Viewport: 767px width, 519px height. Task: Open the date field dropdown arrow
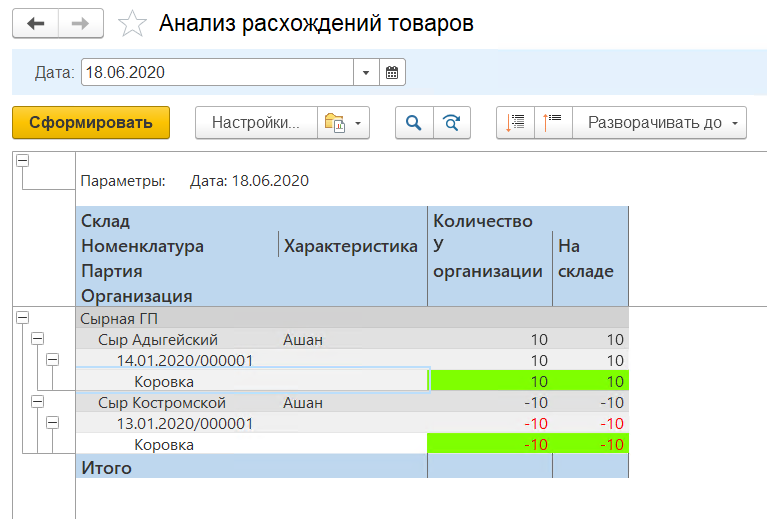tap(366, 73)
